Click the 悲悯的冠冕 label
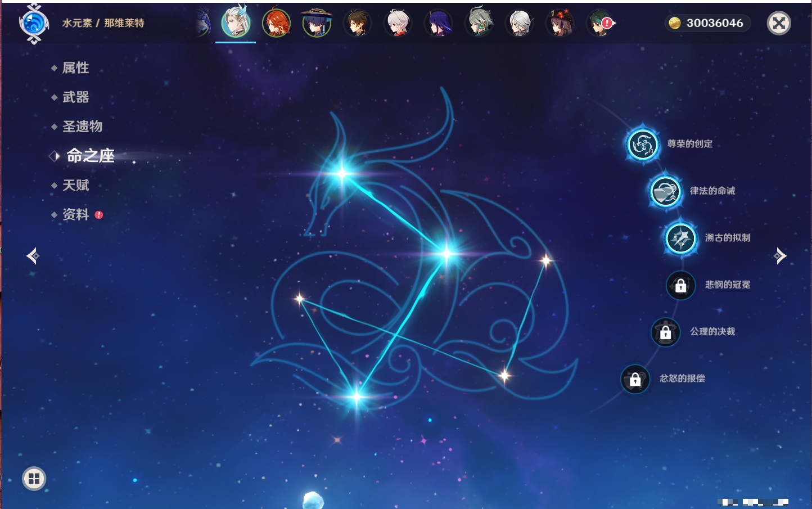 tap(728, 285)
